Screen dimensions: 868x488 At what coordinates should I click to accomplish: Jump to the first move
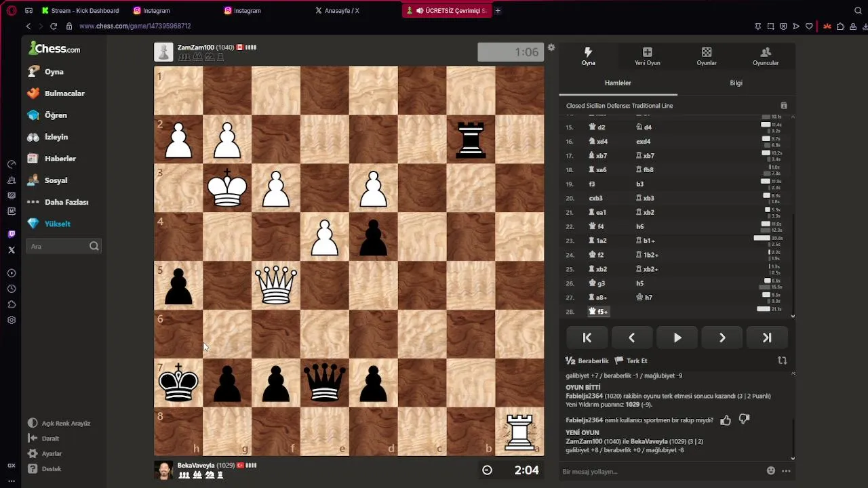coord(587,338)
